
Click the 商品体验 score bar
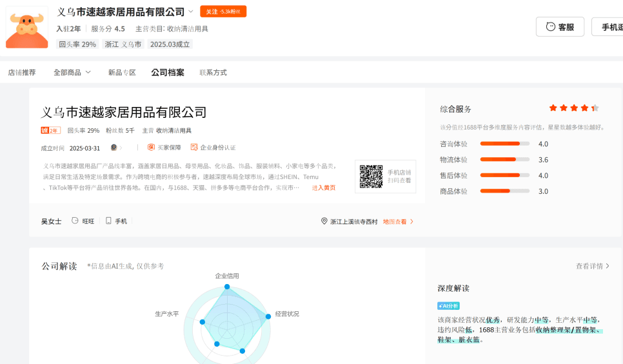pos(504,191)
